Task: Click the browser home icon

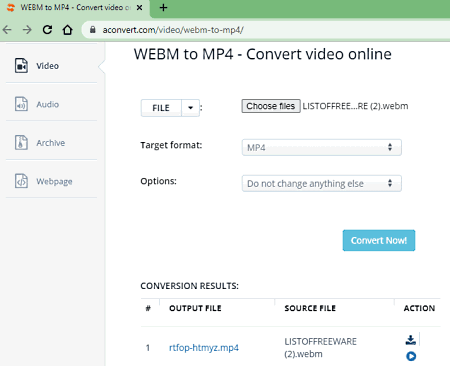Action: [67, 30]
